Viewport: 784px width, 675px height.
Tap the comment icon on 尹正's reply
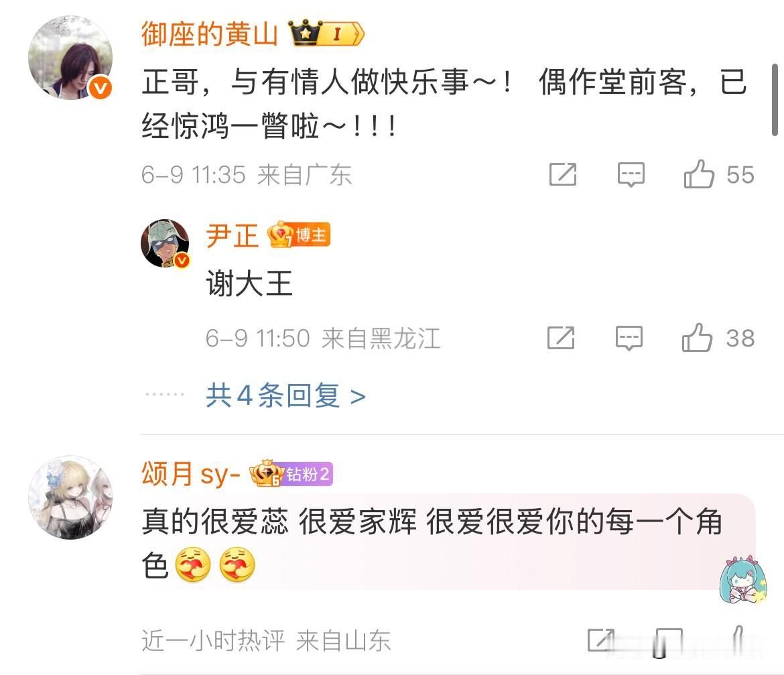coord(629,338)
